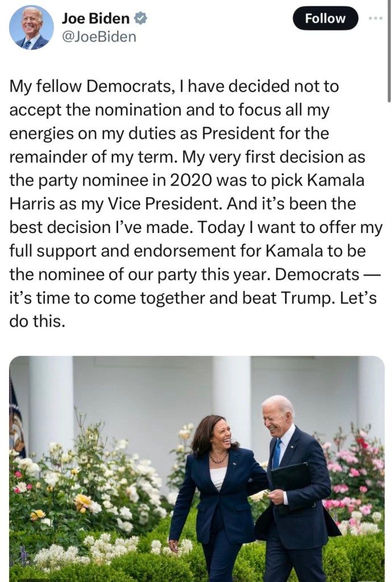Click the blue verified badge beside Joe Biden
This screenshot has height=582, width=392.
pos(141,19)
